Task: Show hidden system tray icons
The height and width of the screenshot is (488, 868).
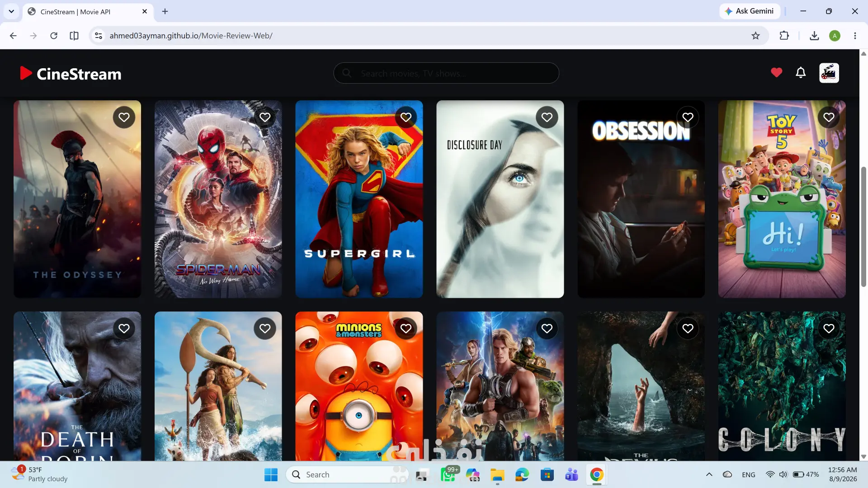Action: coord(709,474)
